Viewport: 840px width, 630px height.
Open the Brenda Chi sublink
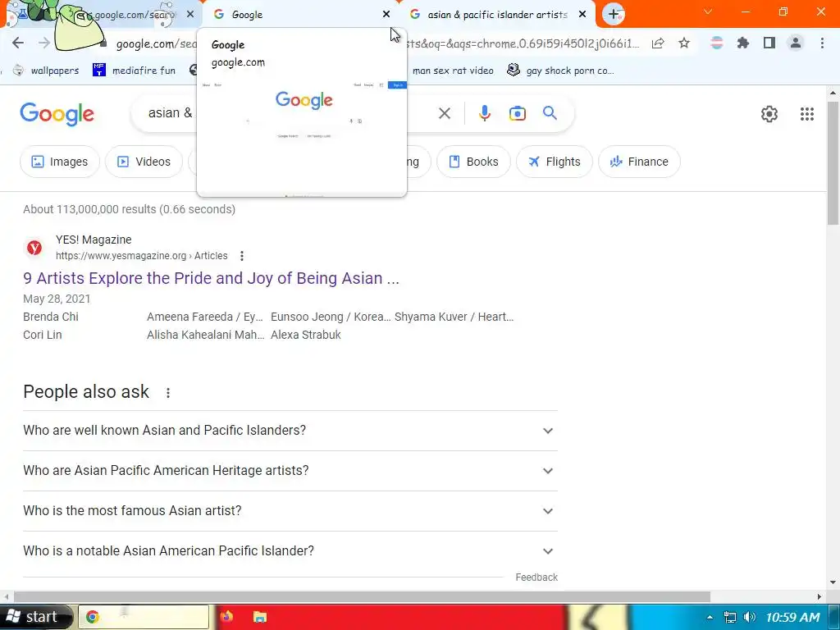51,317
